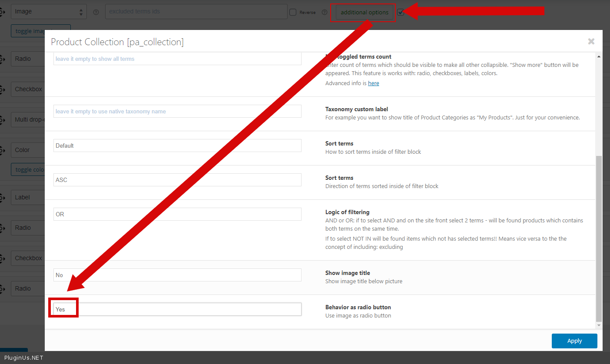The height and width of the screenshot is (364, 610).
Task: Enable the Reverse checkbox
Action: pos(293,12)
